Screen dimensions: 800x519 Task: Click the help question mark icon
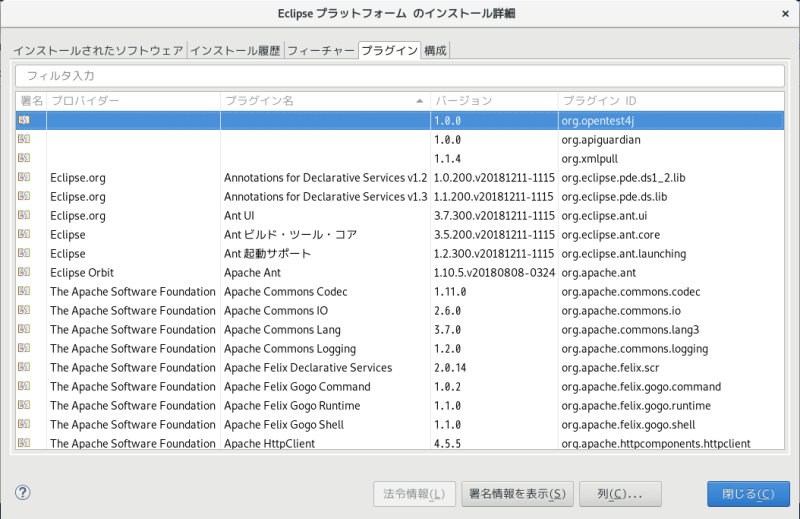tap(23, 493)
